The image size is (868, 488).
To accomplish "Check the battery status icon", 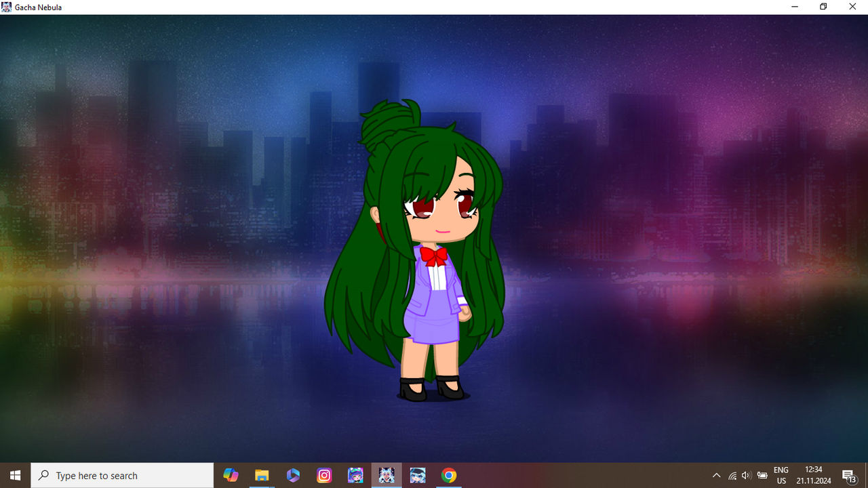I will pyautogui.click(x=762, y=475).
